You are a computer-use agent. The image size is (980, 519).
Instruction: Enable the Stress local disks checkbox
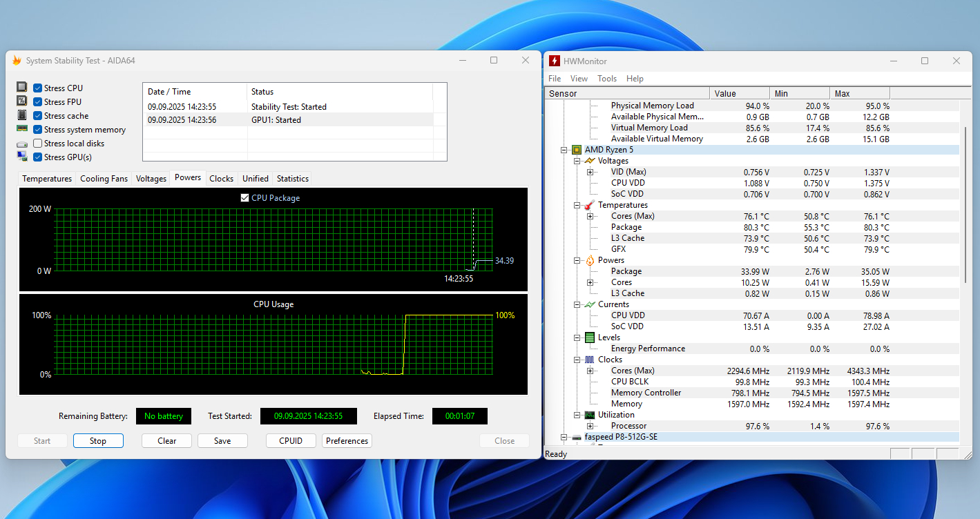point(38,144)
